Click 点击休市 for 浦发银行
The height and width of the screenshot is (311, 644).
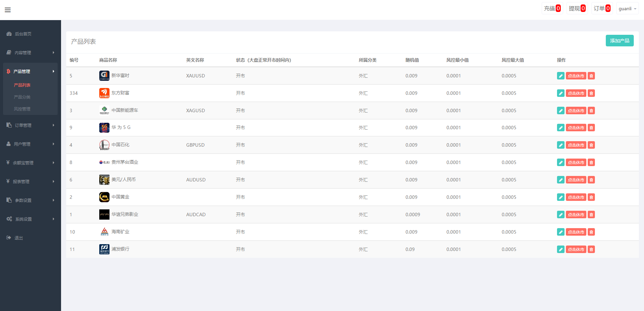click(576, 249)
